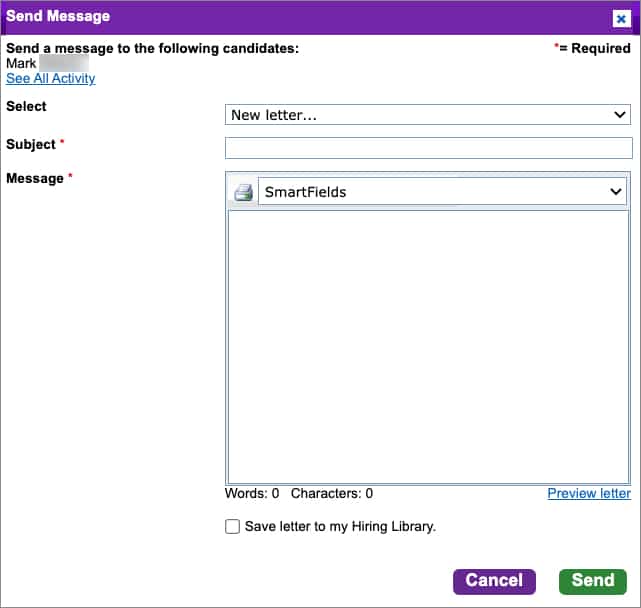Click inside the Message body editor
The width and height of the screenshot is (641, 608).
[x=428, y=347]
